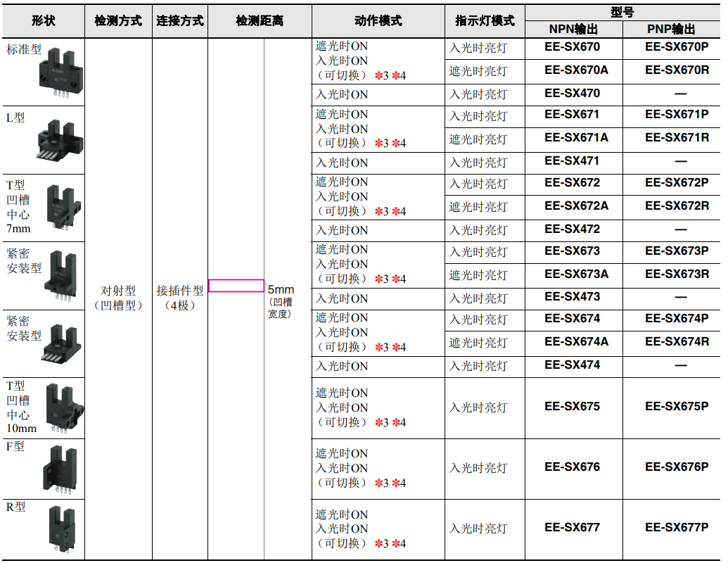Click model number EE-SX472
728x563 pixels.
(x=572, y=229)
